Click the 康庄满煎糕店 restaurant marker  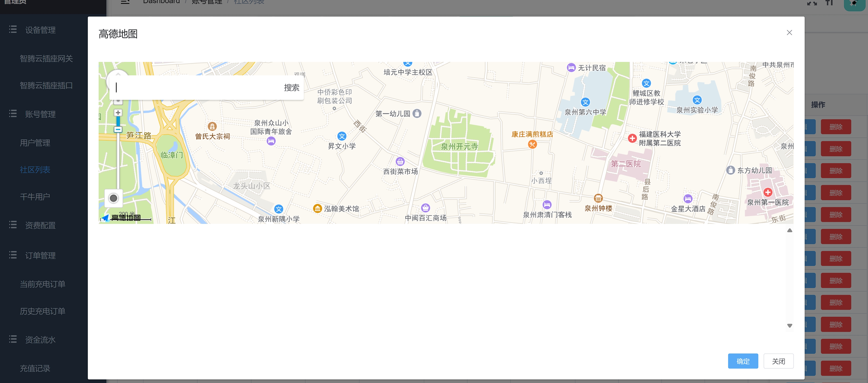coord(532,144)
